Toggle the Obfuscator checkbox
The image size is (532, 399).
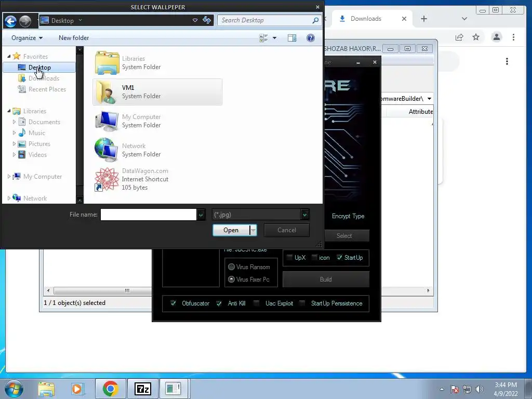coord(174,303)
